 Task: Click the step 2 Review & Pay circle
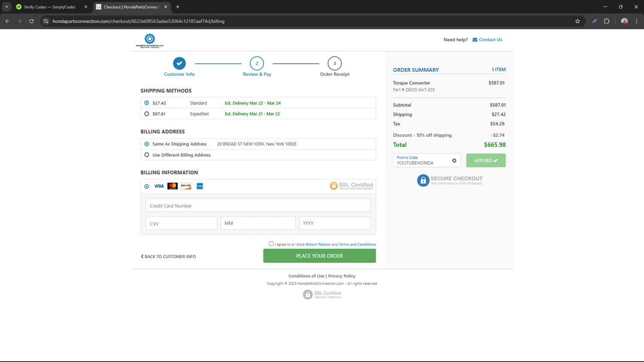point(257,63)
